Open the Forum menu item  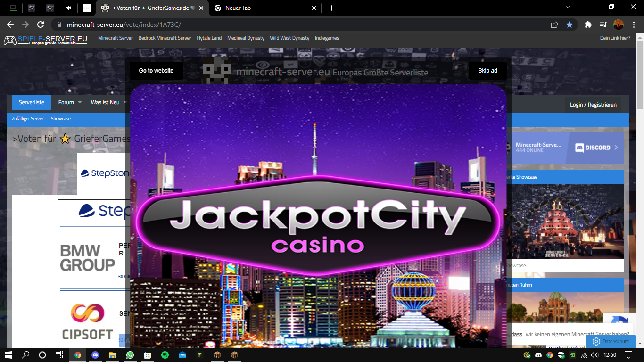(x=66, y=102)
